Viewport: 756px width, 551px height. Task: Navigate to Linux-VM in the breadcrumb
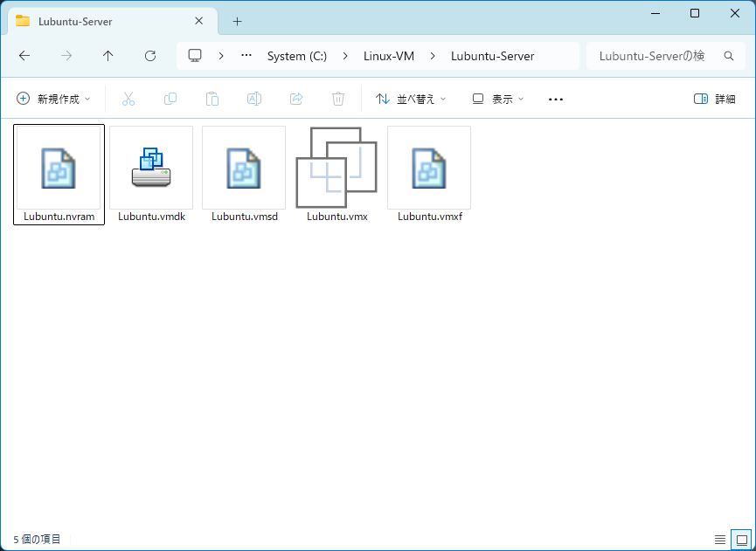[x=389, y=55]
